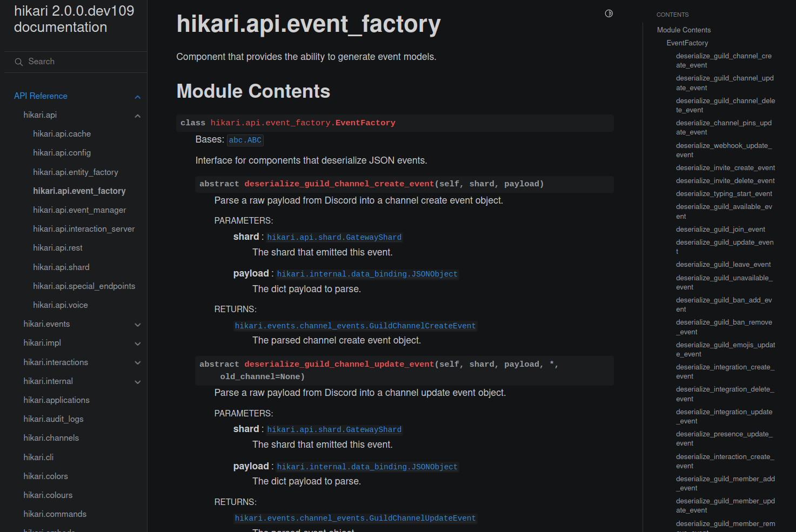The height and width of the screenshot is (532, 796).
Task: Open hikari.audit_logs page
Action: pyautogui.click(x=53, y=419)
